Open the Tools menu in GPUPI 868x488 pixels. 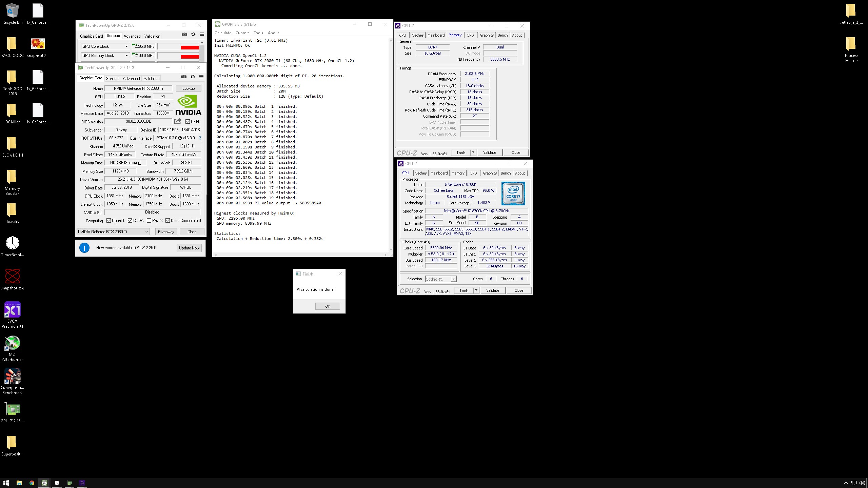click(x=258, y=33)
